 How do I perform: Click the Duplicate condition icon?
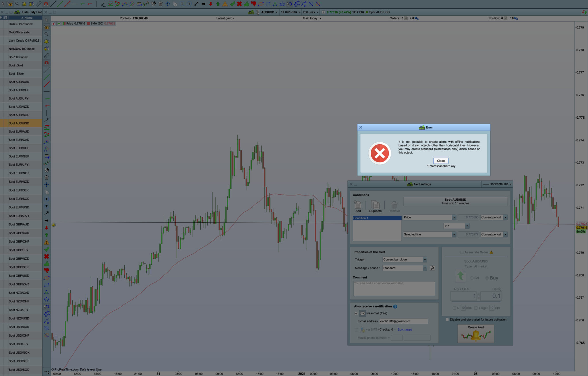coord(375,205)
